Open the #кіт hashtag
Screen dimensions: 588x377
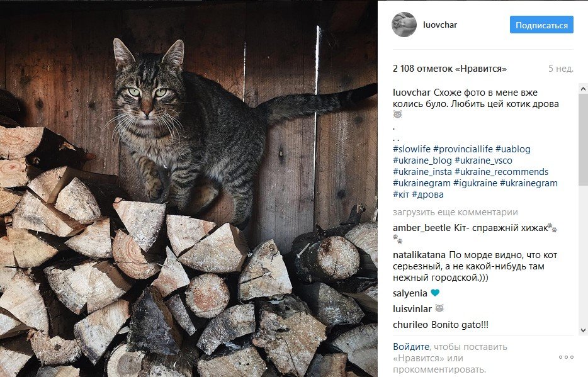401,194
